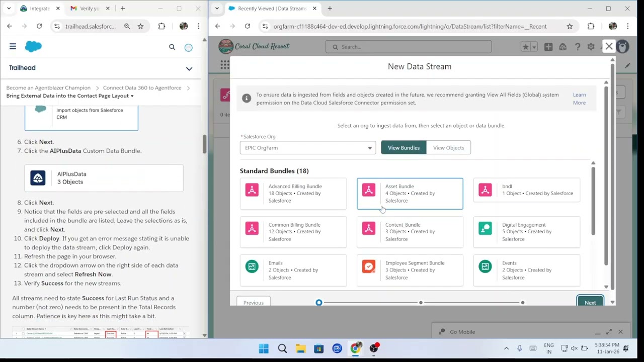644x362 pixels.
Task: Bookmark the Trailhead page with star icon
Action: click(x=140, y=26)
